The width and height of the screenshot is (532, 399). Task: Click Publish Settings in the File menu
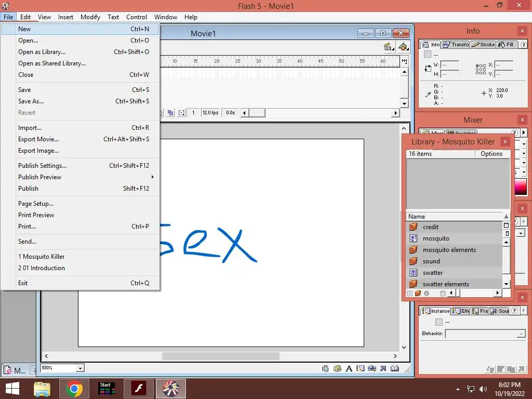tap(80, 166)
